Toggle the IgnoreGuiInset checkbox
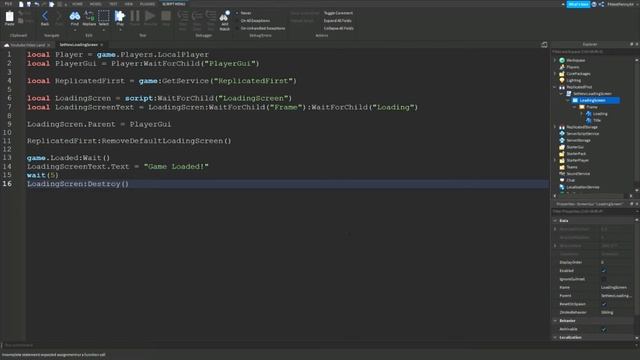This screenshot has height=360, width=640. point(604,279)
